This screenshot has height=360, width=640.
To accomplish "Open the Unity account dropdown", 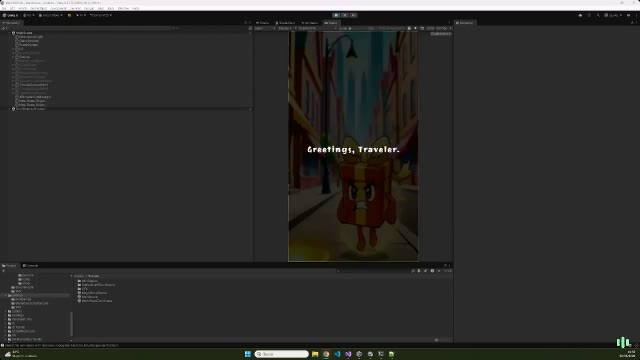I will click(x=29, y=15).
